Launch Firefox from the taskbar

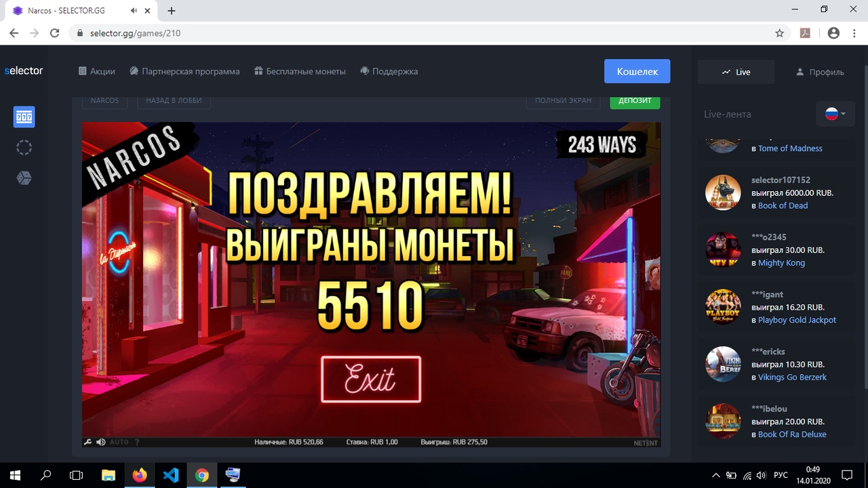(140, 475)
